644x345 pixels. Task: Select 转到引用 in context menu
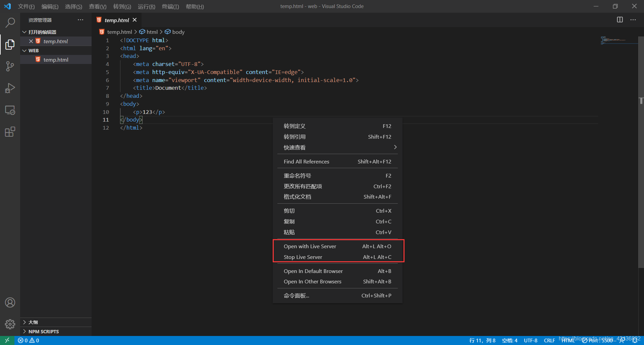click(337, 137)
